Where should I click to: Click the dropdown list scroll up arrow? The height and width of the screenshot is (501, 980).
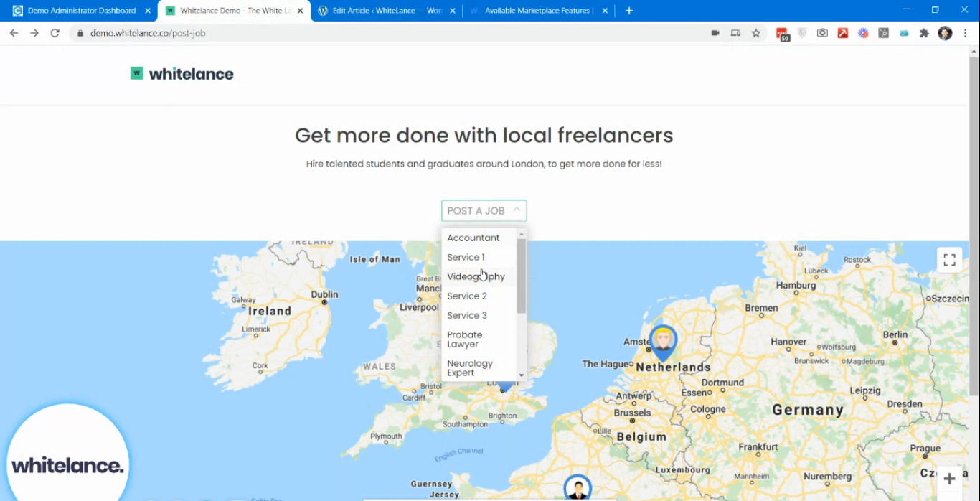[522, 234]
